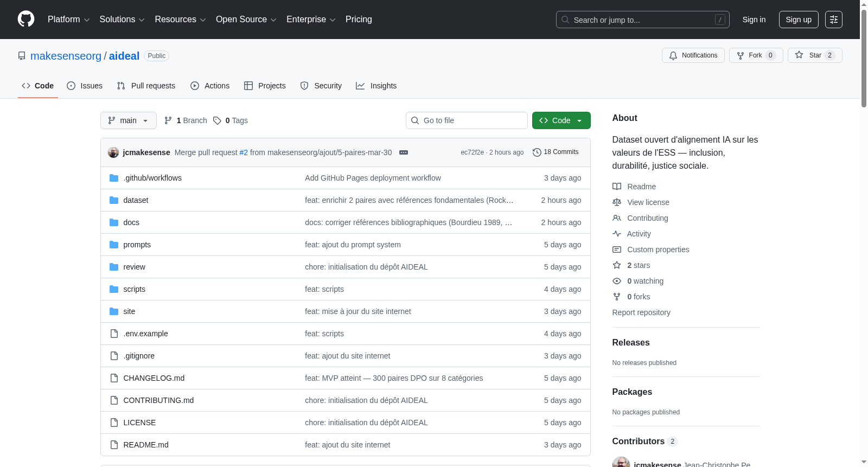Open the Pricing page

pos(359,20)
